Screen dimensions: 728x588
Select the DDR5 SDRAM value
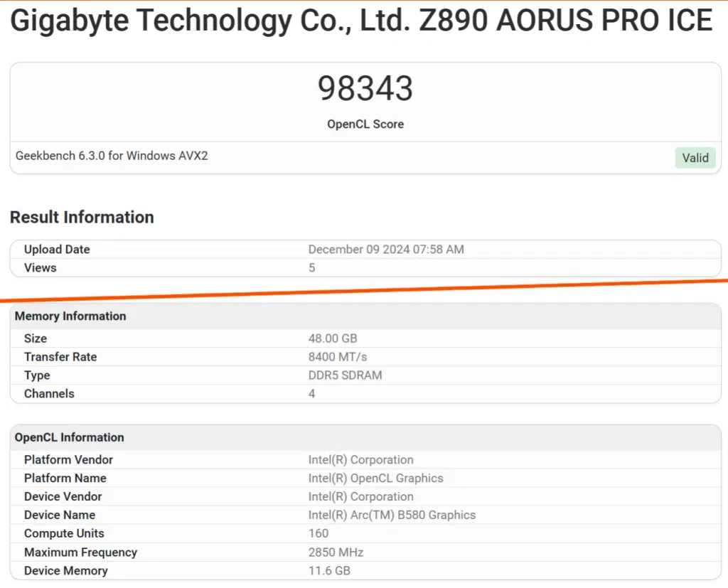[x=345, y=375]
